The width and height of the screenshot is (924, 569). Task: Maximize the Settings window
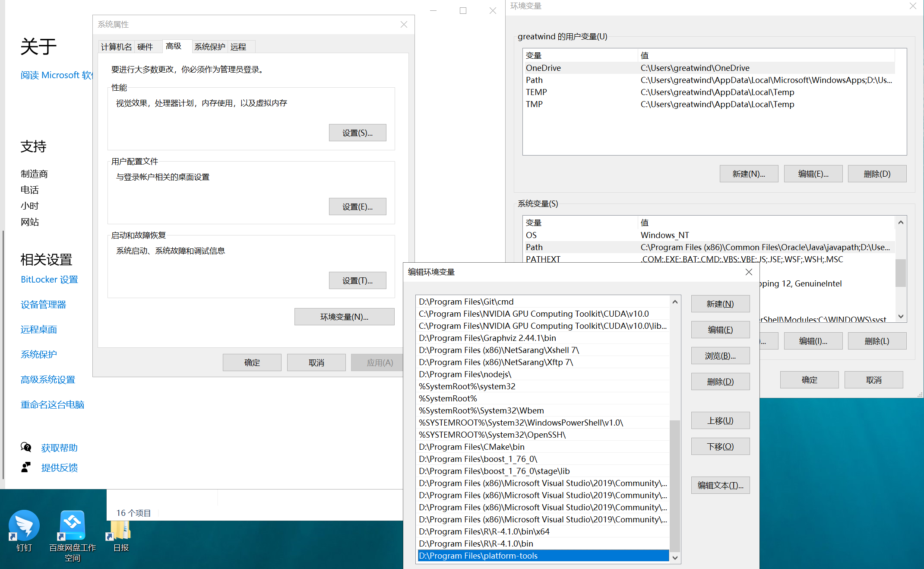463,10
